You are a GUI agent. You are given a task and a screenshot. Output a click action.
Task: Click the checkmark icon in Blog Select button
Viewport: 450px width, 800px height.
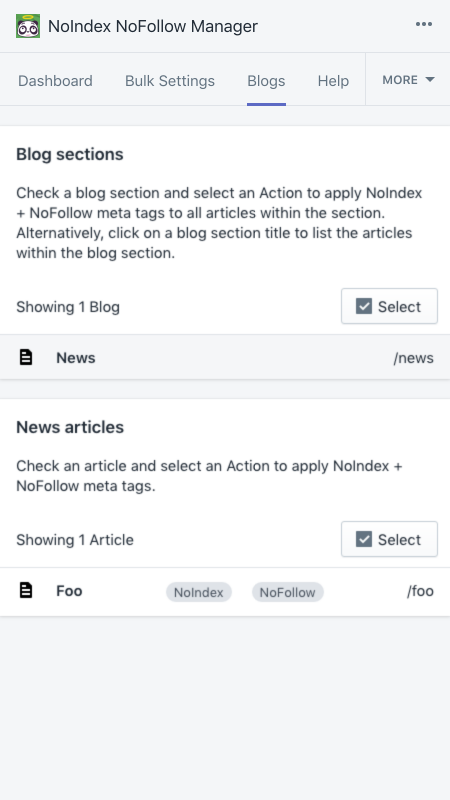[x=363, y=306]
